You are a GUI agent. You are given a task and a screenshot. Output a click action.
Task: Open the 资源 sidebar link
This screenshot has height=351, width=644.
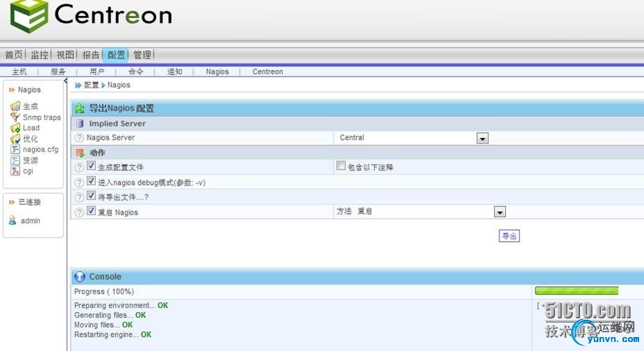[x=31, y=161]
